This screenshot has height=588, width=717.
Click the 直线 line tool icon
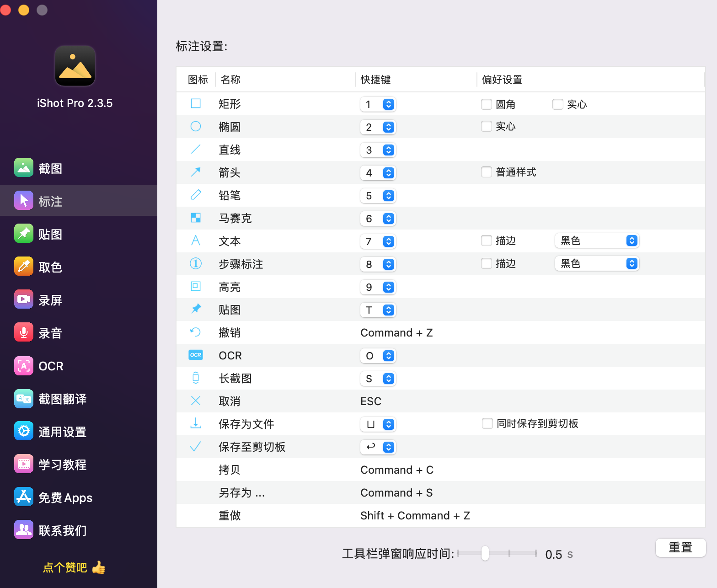196,149
